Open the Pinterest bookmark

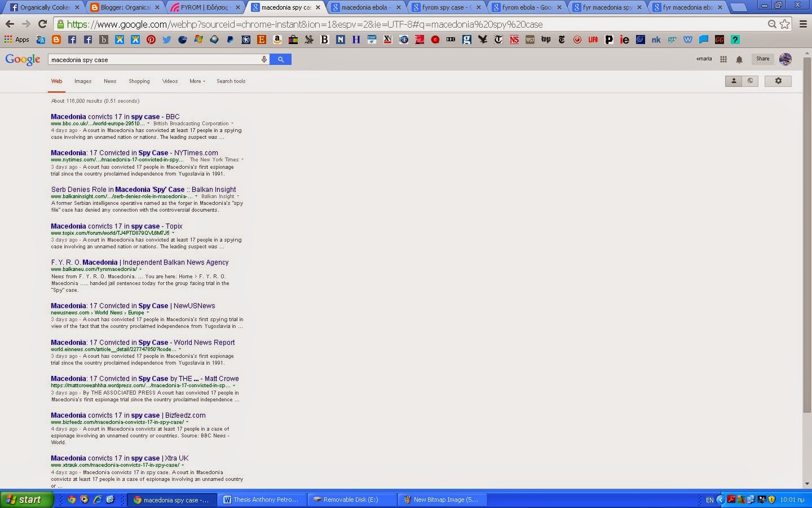[x=151, y=40]
